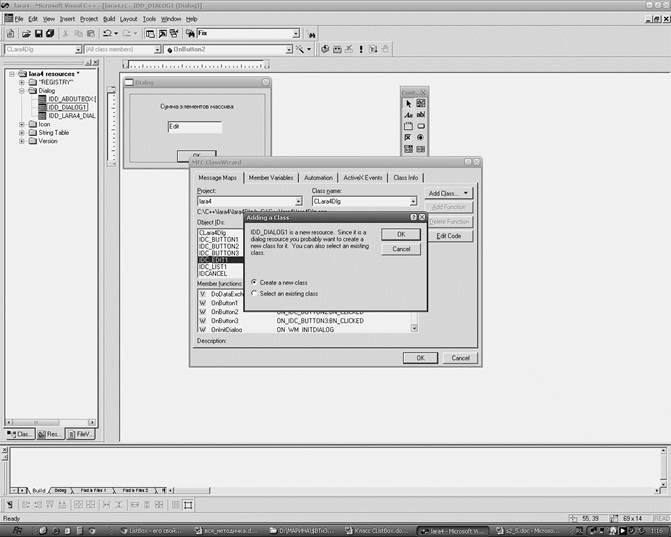Image resolution: width=671 pixels, height=537 pixels.
Task: Click Cancel in the Adding a Class dialog
Action: click(x=401, y=249)
